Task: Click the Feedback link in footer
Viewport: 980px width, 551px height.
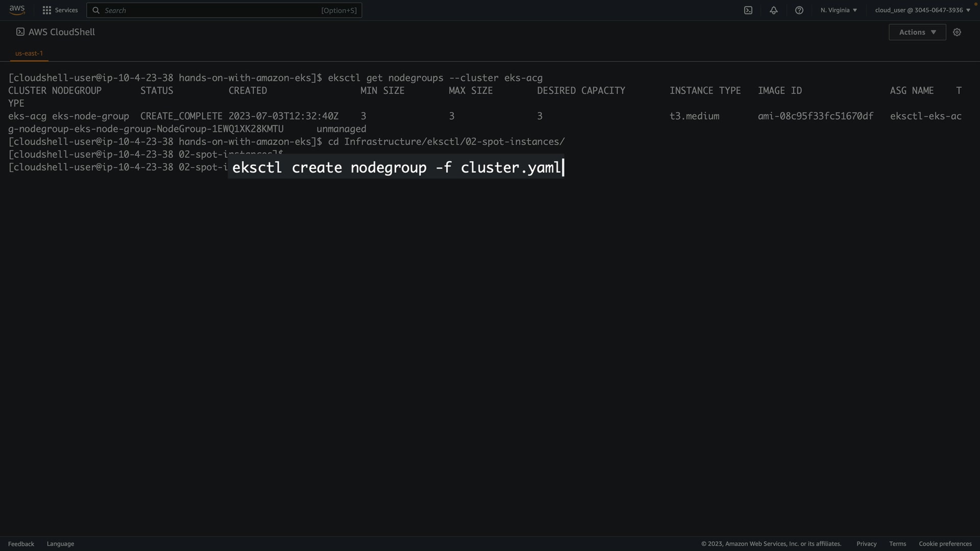Action: coord(21,544)
